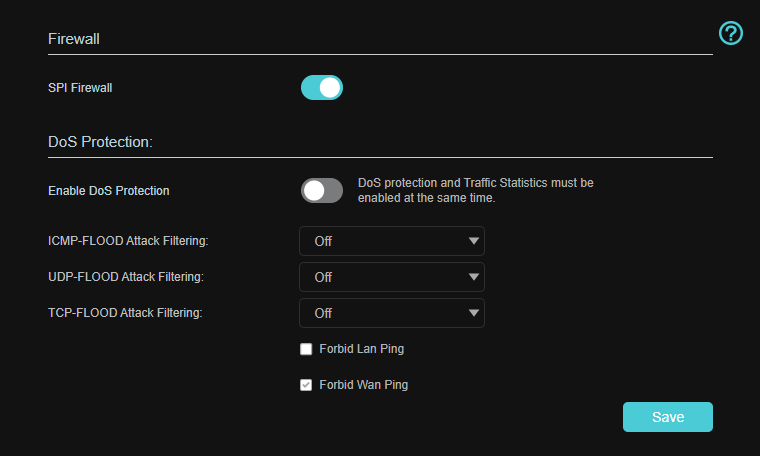Screen dimensions: 760x456
Task: Click the "Forbid Wan Ping" label text
Action: (363, 385)
